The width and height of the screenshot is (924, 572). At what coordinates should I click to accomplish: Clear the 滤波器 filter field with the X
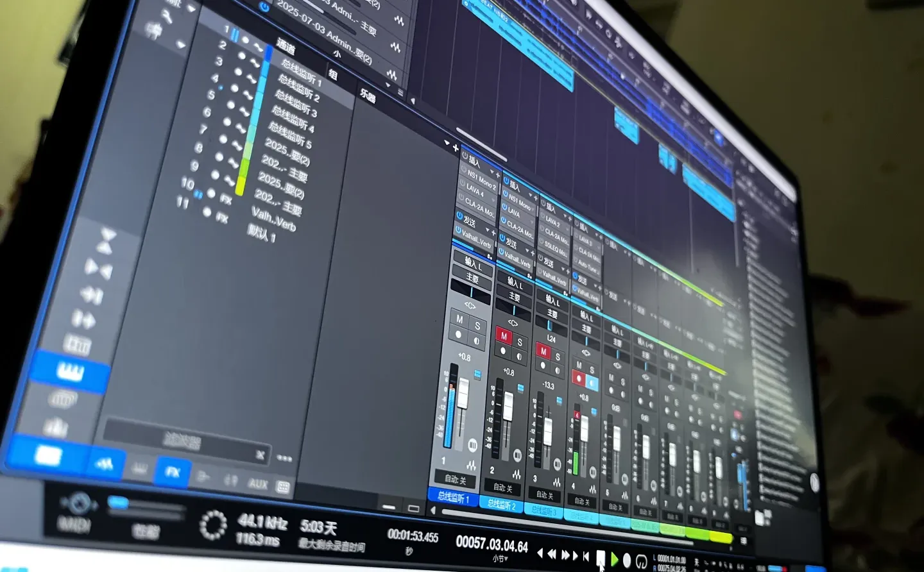coord(260,455)
